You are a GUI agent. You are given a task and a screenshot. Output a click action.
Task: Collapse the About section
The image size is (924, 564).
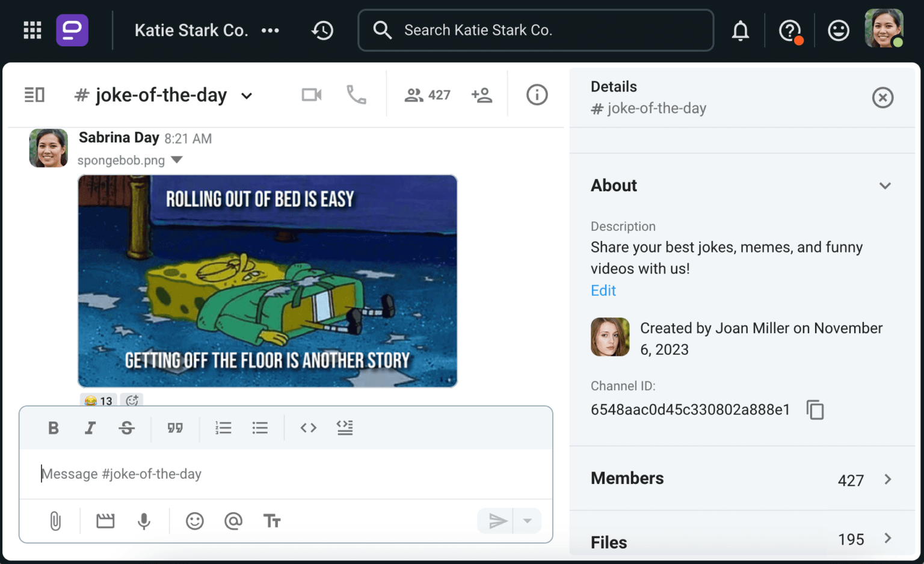pyautogui.click(x=885, y=185)
